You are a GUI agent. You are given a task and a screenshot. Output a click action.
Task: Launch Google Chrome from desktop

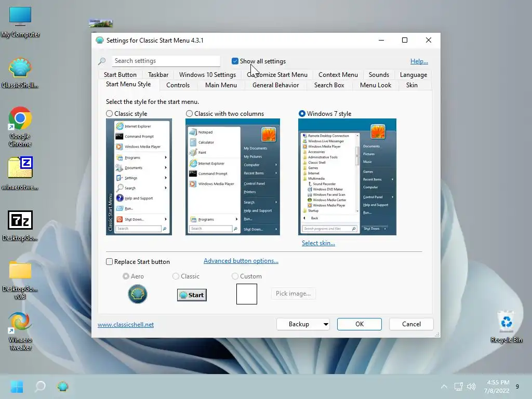(x=20, y=127)
